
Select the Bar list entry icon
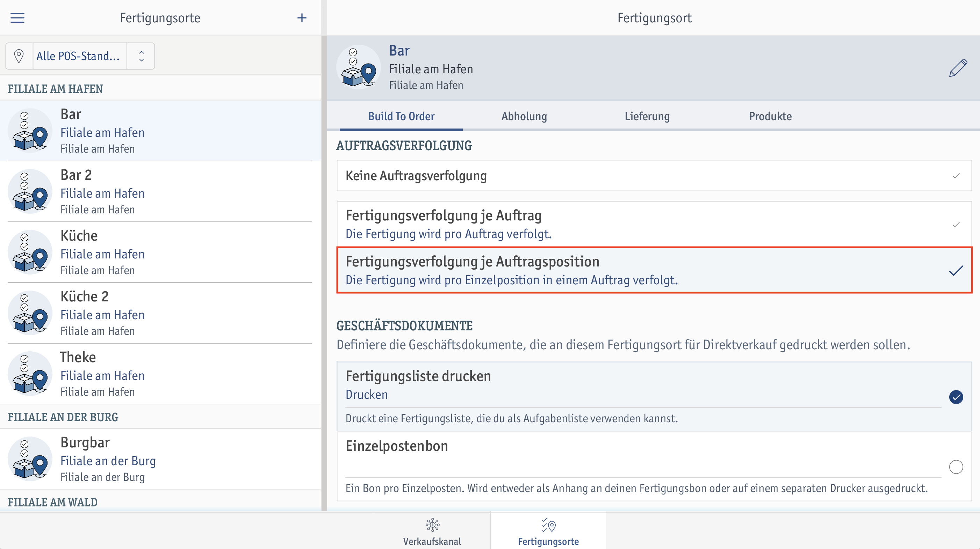pyautogui.click(x=30, y=130)
